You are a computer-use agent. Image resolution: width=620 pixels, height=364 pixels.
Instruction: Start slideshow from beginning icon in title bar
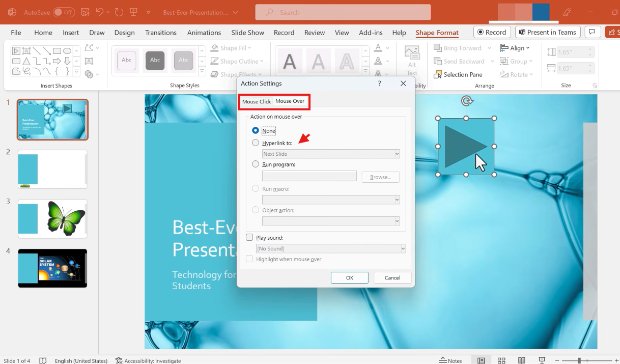click(x=133, y=12)
